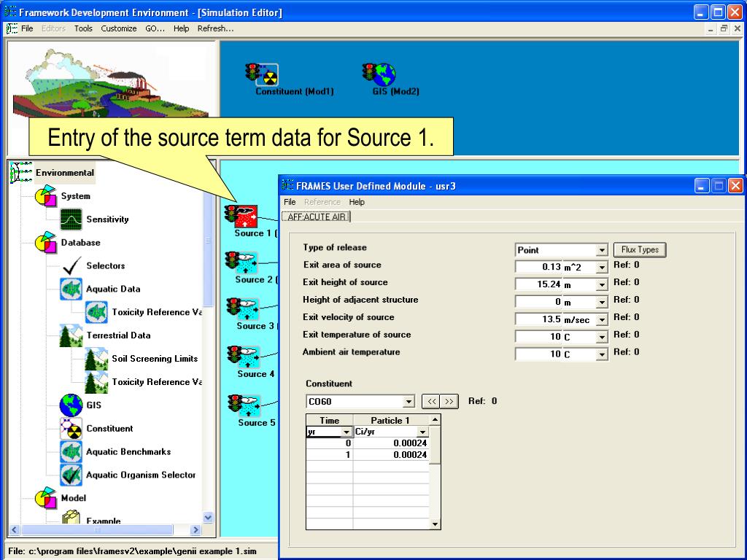Click the Flux Types button
The width and height of the screenshot is (747, 560).
(640, 249)
